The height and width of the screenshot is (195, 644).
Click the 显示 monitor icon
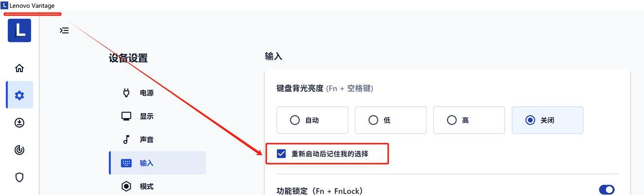(x=126, y=116)
